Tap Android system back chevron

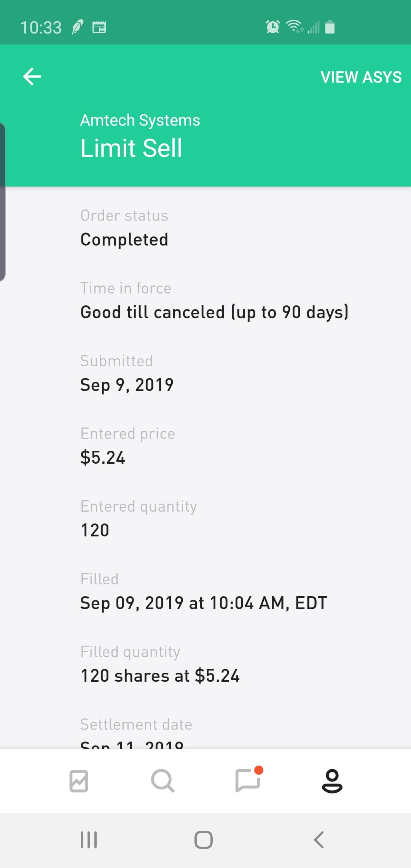319,839
